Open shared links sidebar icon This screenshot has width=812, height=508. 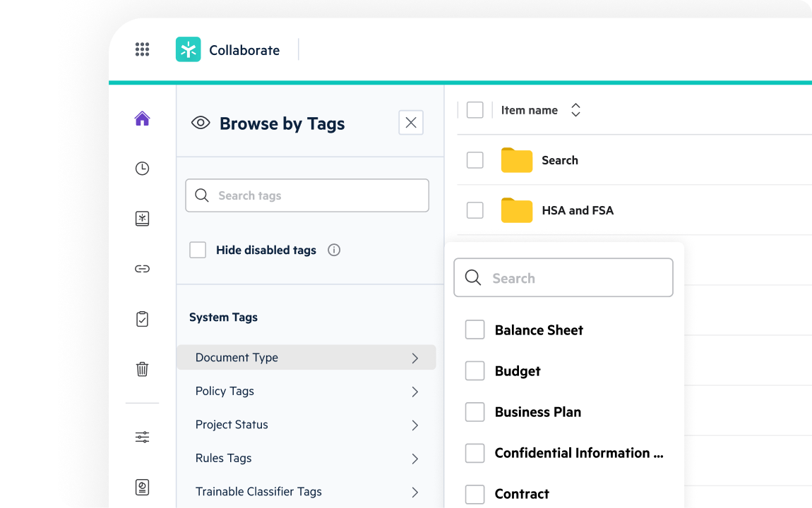143,269
